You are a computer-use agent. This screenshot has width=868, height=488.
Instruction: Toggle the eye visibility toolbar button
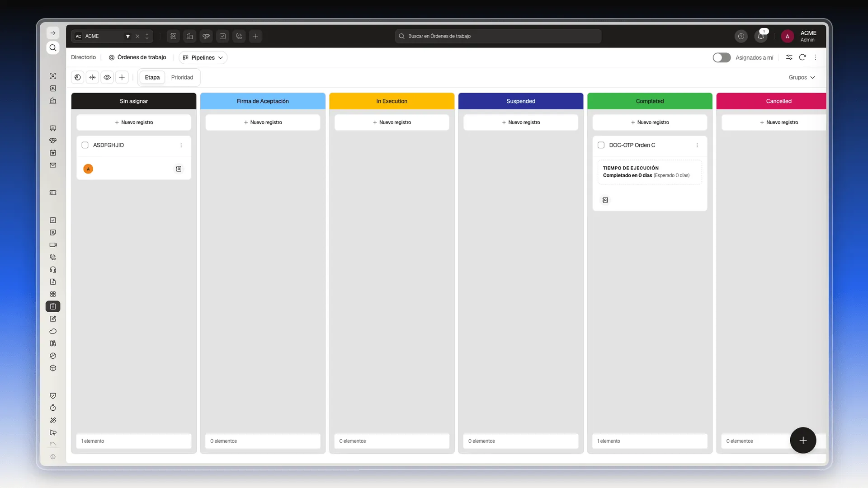[x=107, y=77]
